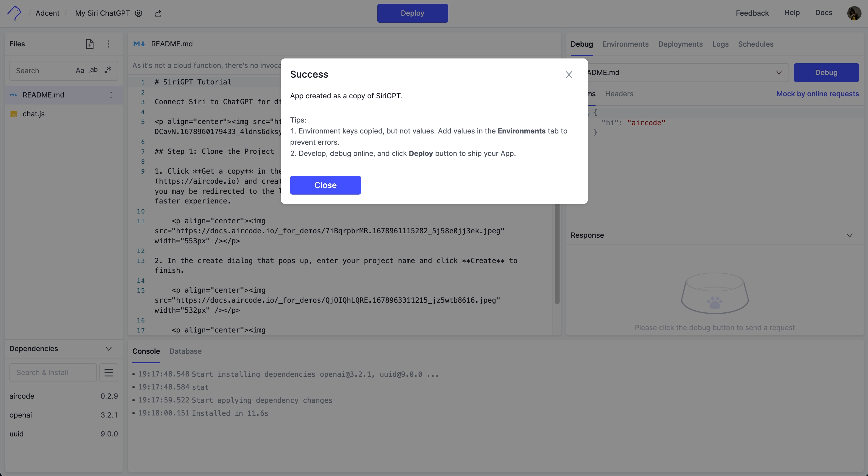Open the Schedules tab
This screenshot has width=868, height=476.
click(756, 44)
